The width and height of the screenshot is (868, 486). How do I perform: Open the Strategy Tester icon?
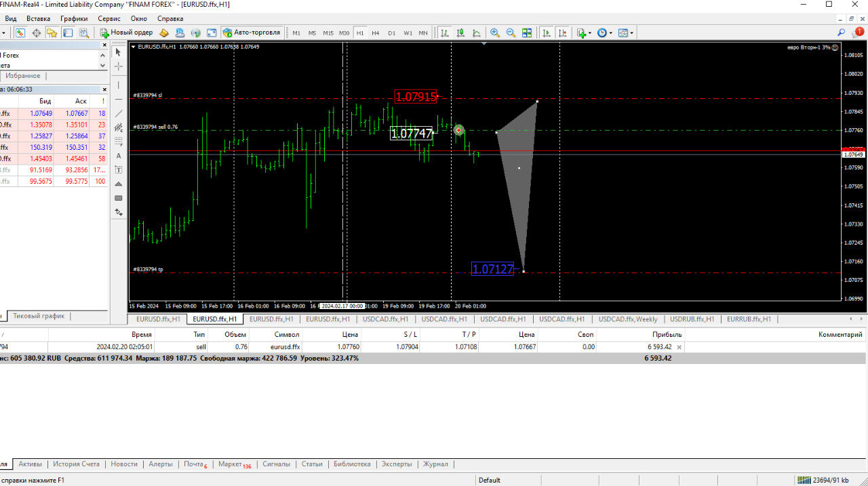pos(84,33)
